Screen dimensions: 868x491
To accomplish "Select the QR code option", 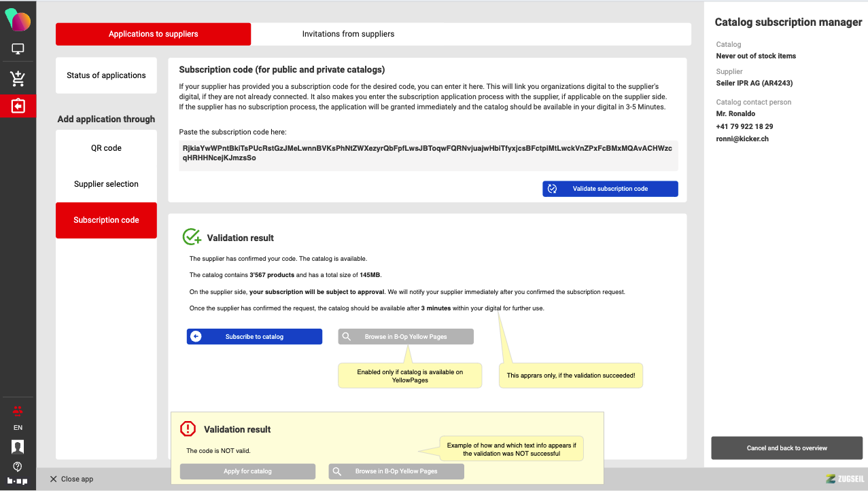I will tap(106, 148).
